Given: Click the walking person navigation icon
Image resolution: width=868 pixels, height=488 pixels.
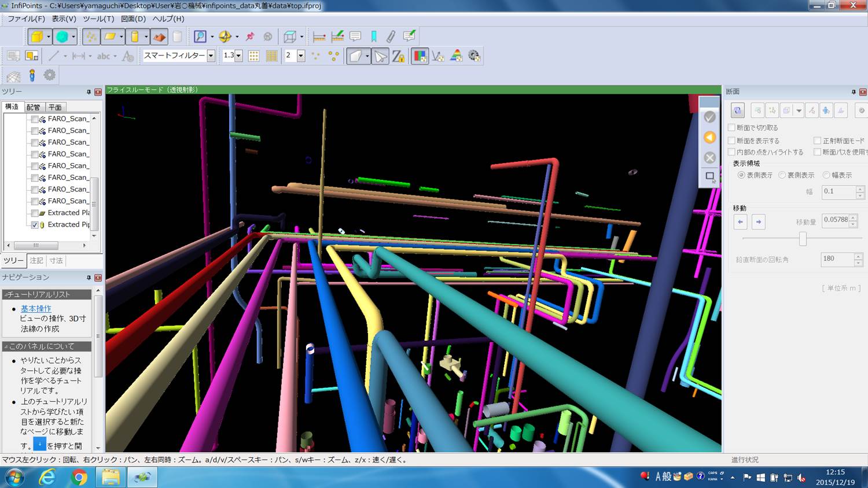Looking at the screenshot, I should pos(32,75).
